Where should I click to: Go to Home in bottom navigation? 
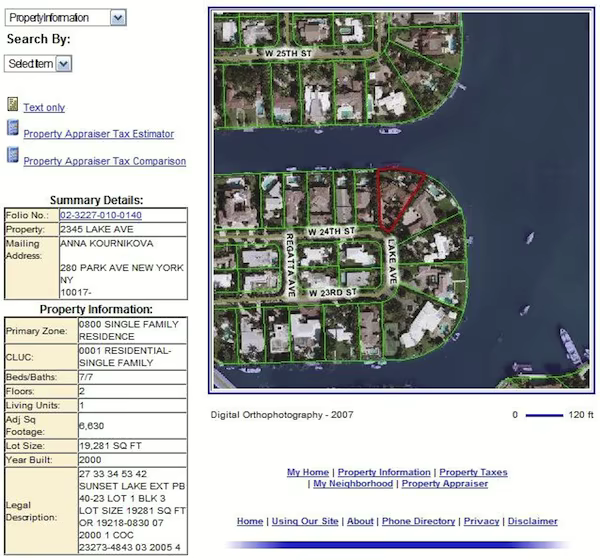coord(250,521)
